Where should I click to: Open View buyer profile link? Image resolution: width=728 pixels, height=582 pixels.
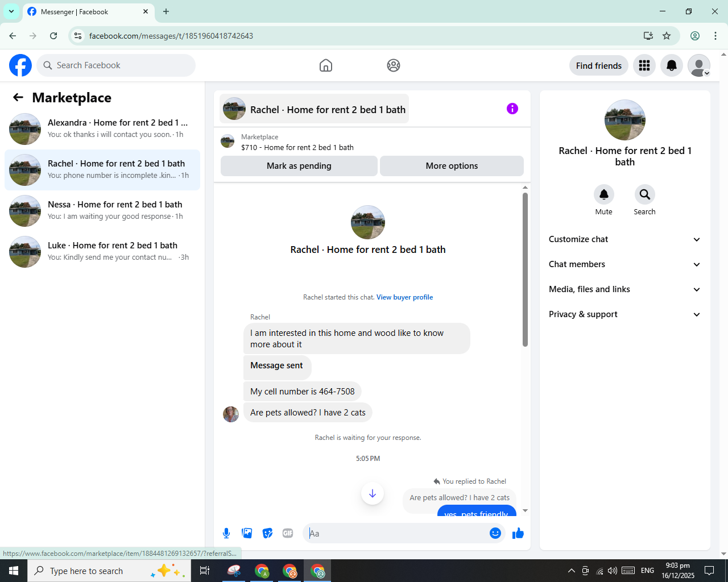[404, 297]
